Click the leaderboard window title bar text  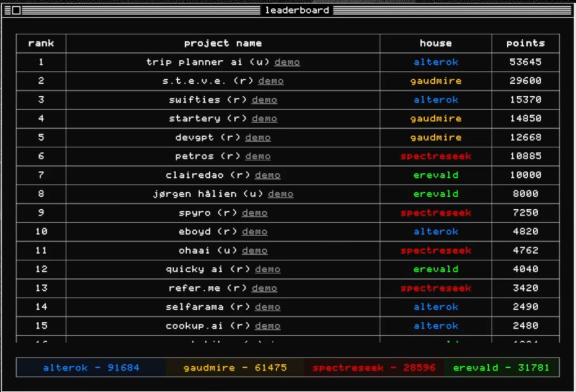(297, 10)
